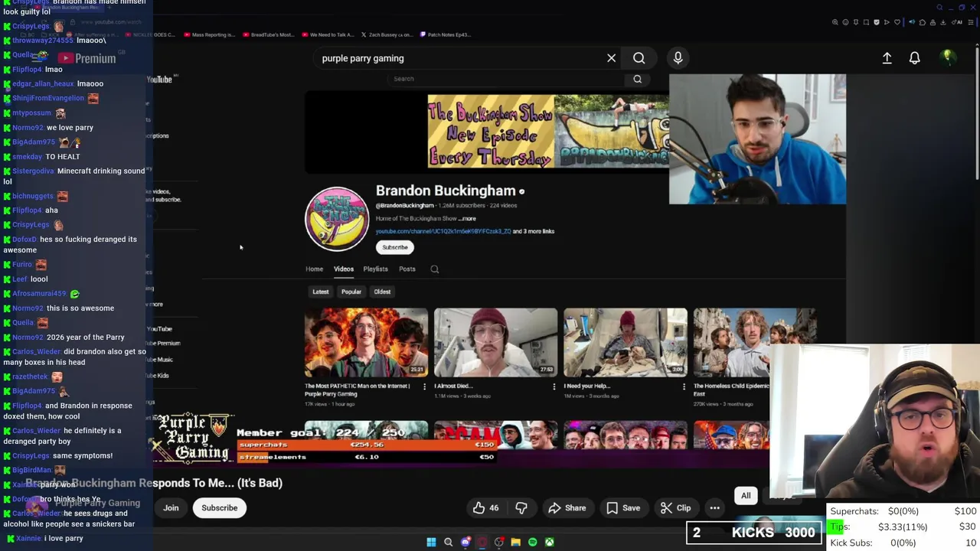Open Opera GX from the taskbar
The width and height of the screenshot is (980, 551).
482,542
